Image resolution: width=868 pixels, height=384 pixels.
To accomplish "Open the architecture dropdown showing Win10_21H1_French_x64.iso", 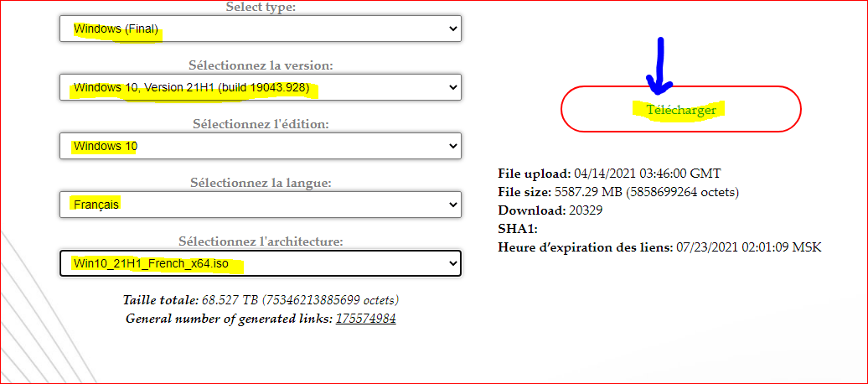I will (261, 263).
